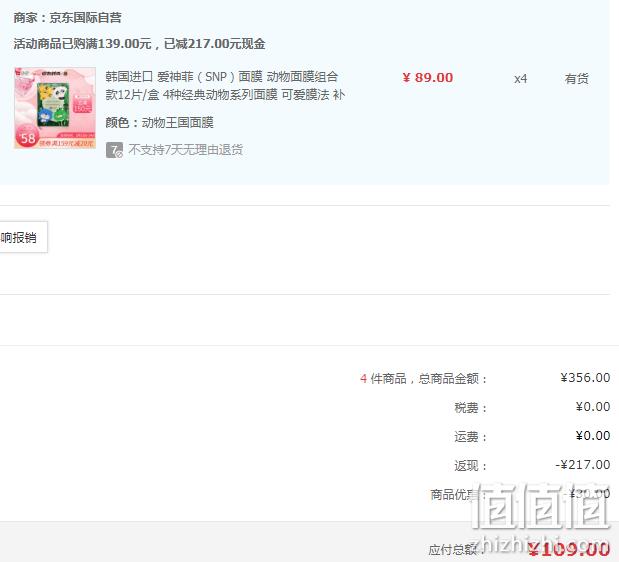Open the 韩国进口 爱神菲 SNP 面膜 product title
The image size is (619, 562).
pyautogui.click(x=225, y=86)
